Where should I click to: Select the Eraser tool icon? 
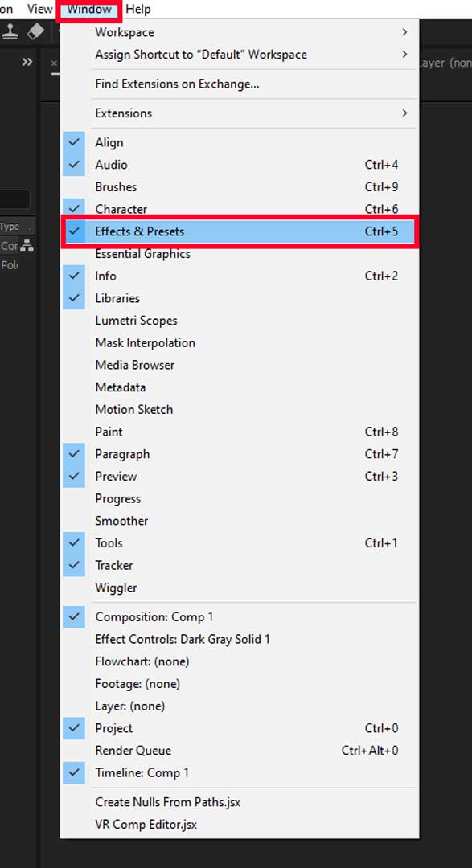[35, 32]
